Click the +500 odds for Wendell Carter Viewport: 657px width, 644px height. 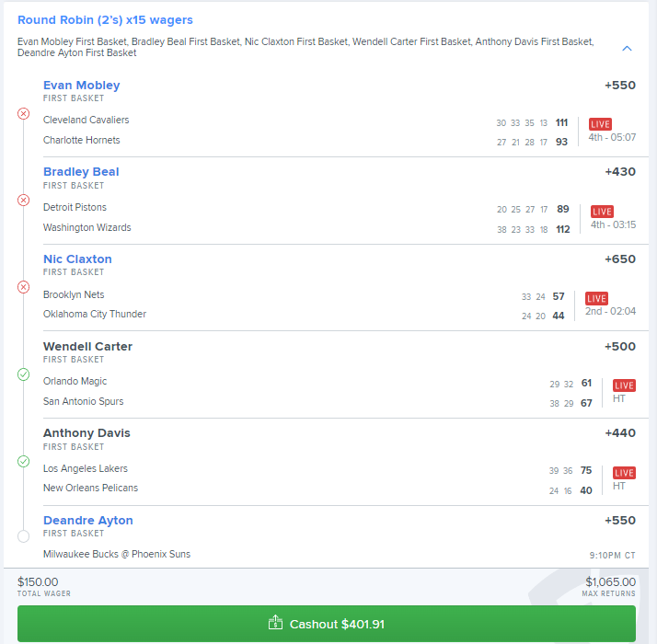click(620, 346)
